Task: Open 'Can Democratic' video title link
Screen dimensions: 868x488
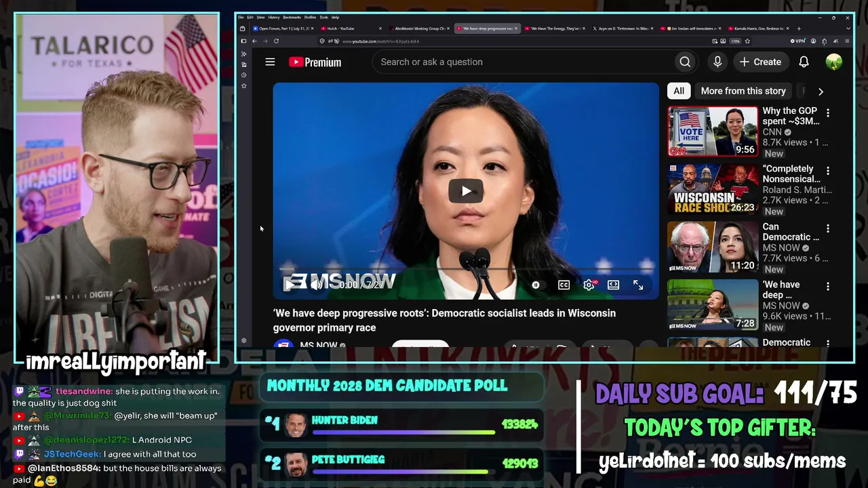Action: pos(791,232)
